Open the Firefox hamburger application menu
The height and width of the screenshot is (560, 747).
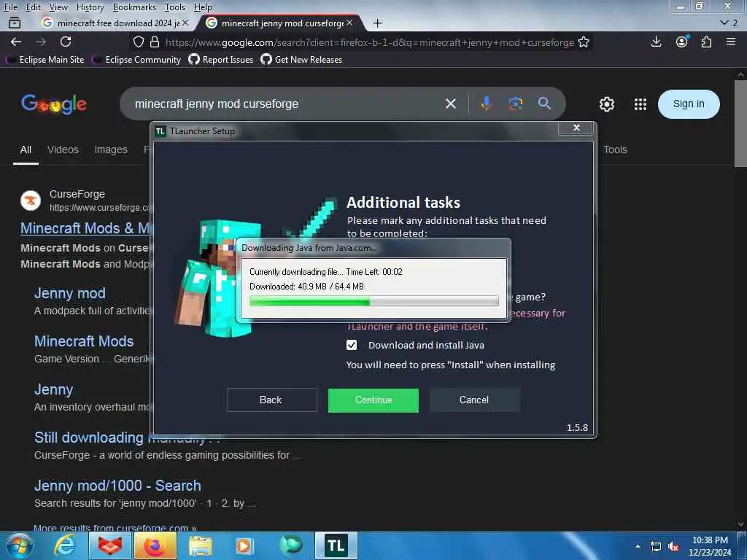(731, 42)
